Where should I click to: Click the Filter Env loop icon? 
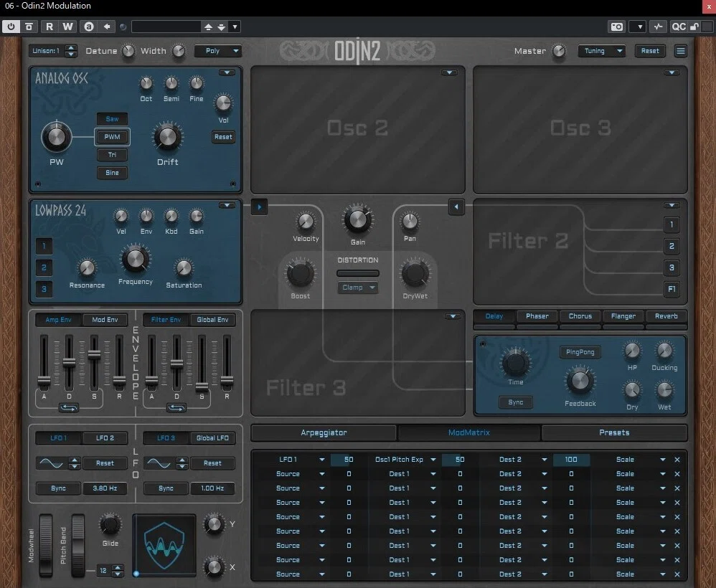click(x=176, y=408)
